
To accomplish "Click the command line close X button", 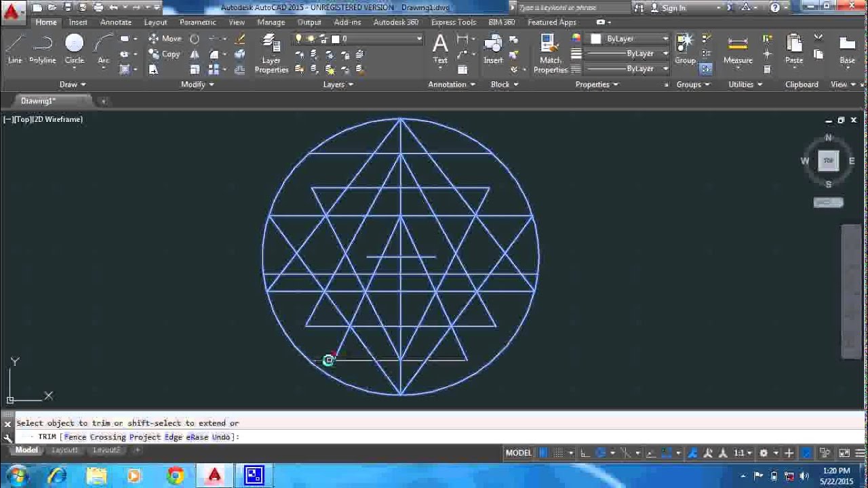I will 7,424.
